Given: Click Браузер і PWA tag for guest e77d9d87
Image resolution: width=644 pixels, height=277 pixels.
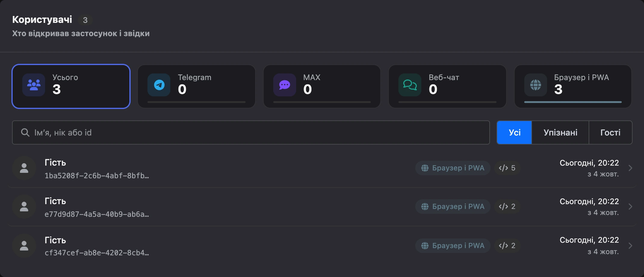Looking at the screenshot, I should click(x=453, y=207).
